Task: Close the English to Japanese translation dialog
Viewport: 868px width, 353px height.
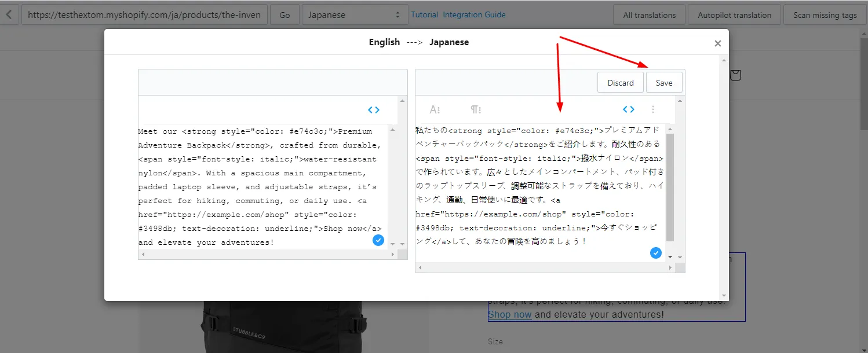Action: click(718, 43)
